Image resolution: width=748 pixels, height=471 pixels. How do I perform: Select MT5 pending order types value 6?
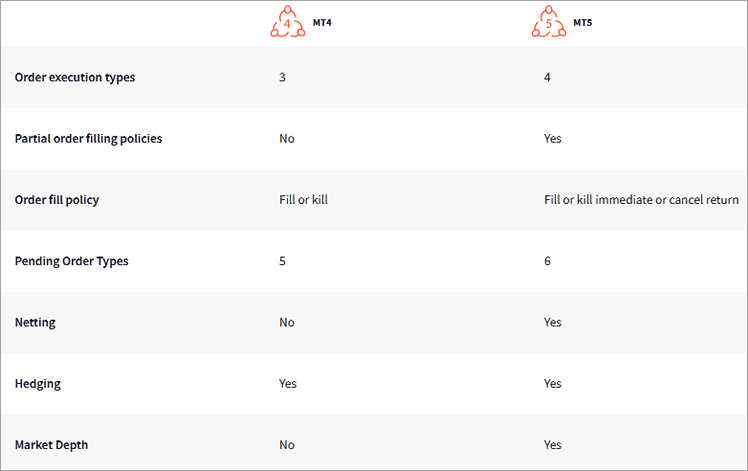click(x=547, y=261)
